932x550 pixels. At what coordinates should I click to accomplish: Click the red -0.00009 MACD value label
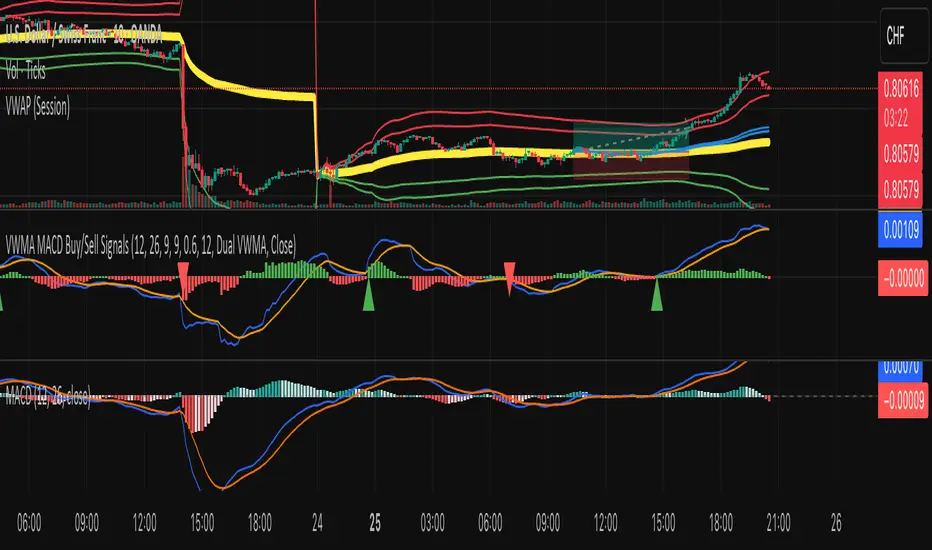[903, 400]
